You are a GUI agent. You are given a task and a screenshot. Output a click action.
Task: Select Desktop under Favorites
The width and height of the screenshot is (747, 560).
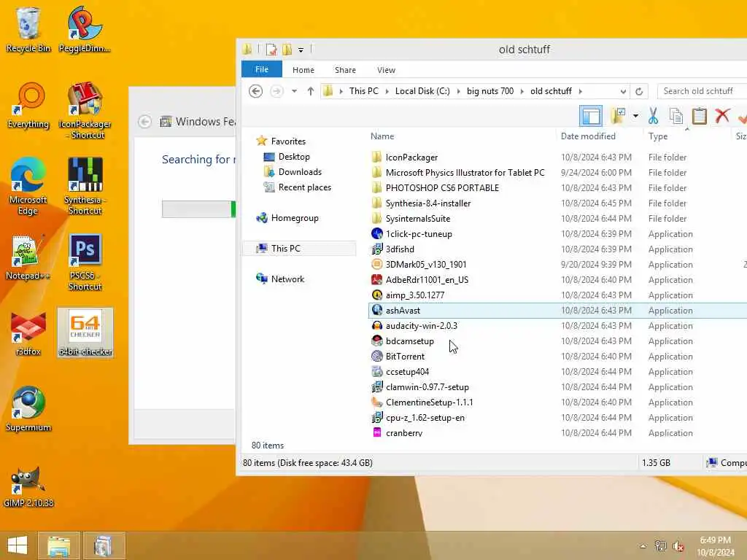point(294,157)
